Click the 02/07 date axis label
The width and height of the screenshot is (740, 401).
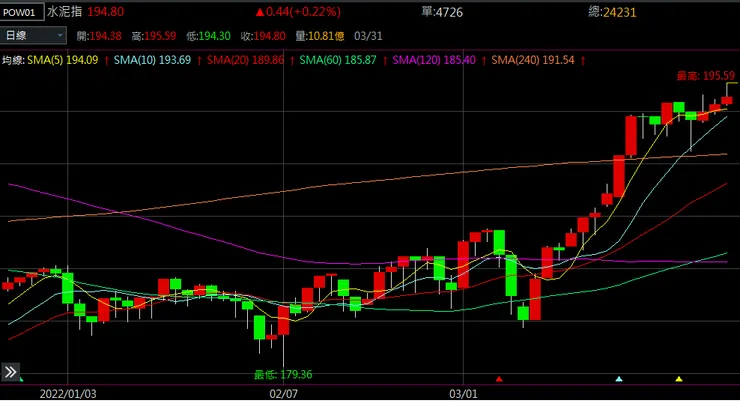coord(284,393)
